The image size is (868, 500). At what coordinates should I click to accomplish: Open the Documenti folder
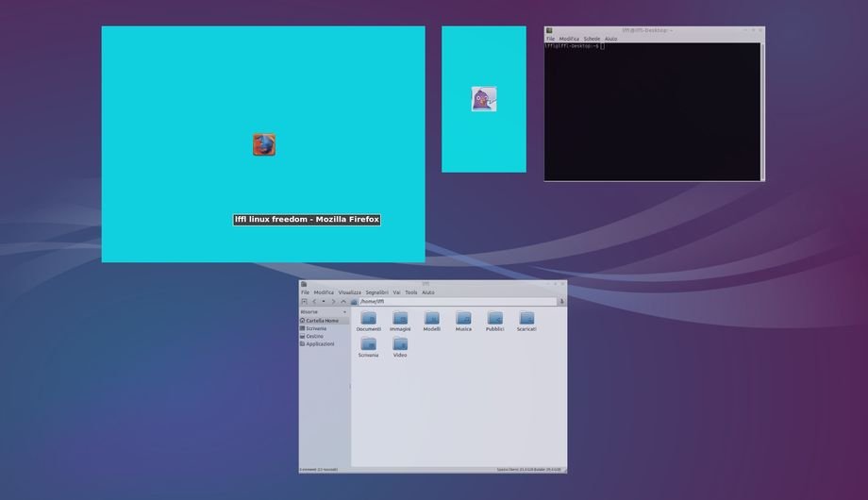[x=368, y=320]
